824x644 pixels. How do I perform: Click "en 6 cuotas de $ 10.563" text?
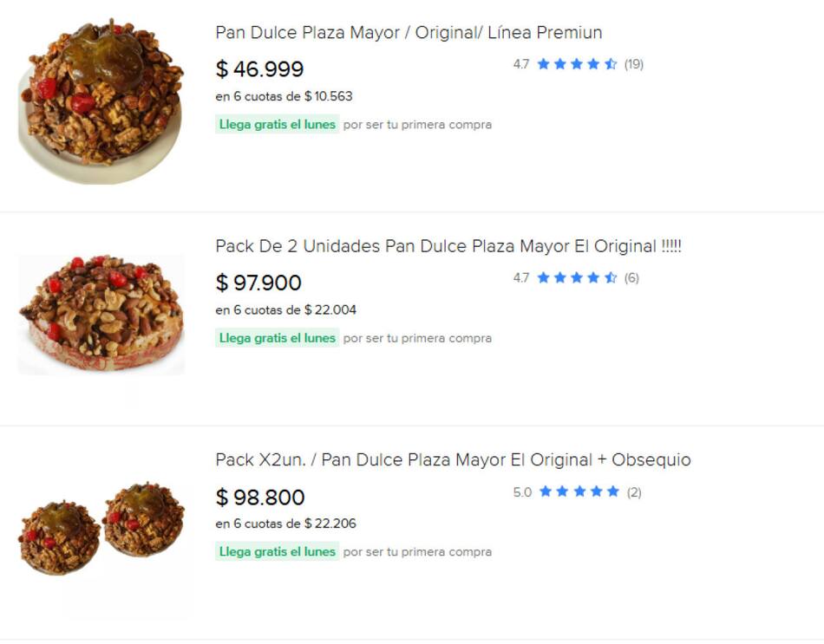click(284, 96)
